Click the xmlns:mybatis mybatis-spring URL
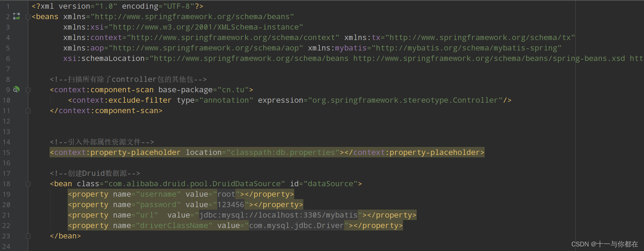 (x=467, y=48)
